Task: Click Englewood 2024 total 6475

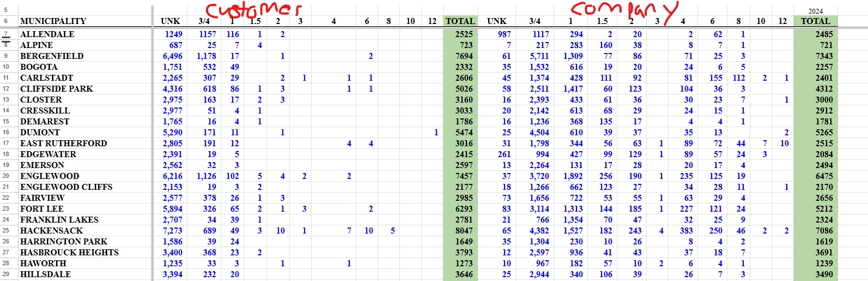Action: pyautogui.click(x=824, y=176)
